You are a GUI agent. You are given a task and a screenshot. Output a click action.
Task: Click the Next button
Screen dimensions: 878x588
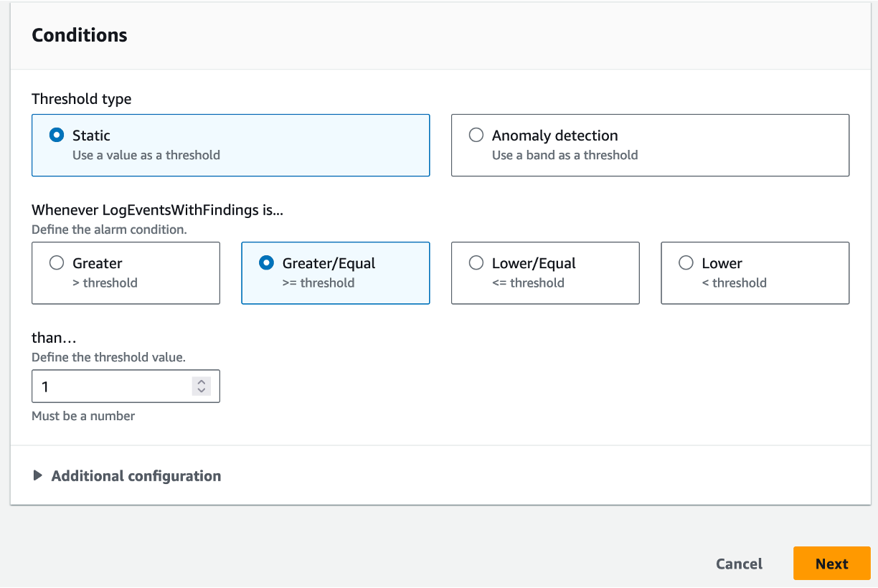831,564
